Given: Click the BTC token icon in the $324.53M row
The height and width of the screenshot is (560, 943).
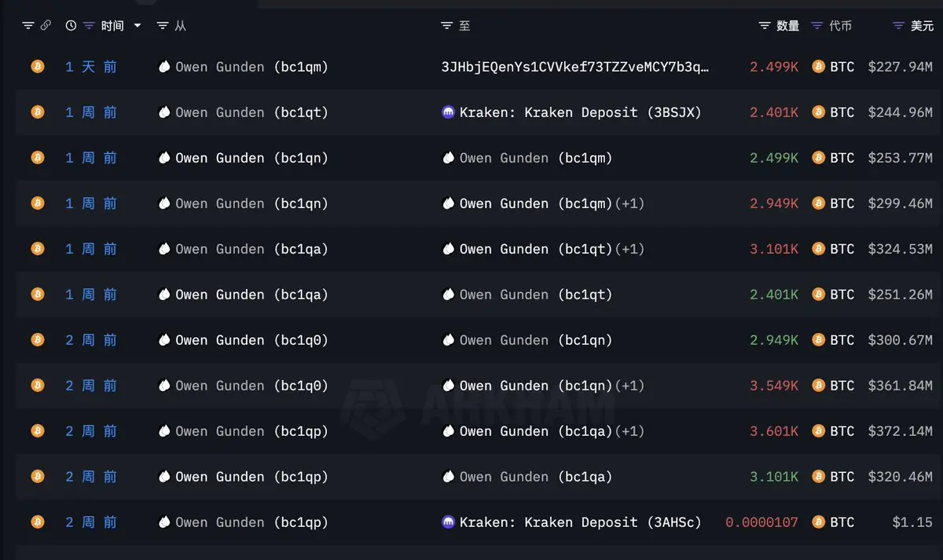Looking at the screenshot, I should 818,249.
